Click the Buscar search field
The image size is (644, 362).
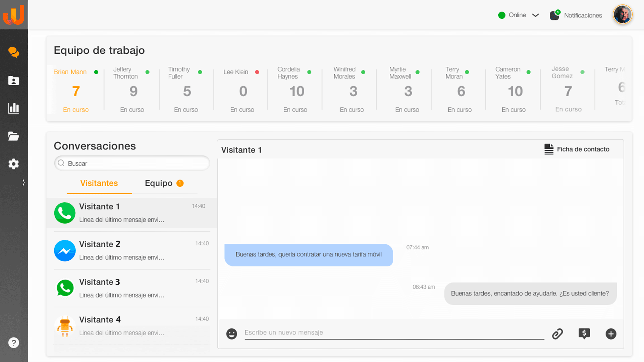[x=132, y=163]
